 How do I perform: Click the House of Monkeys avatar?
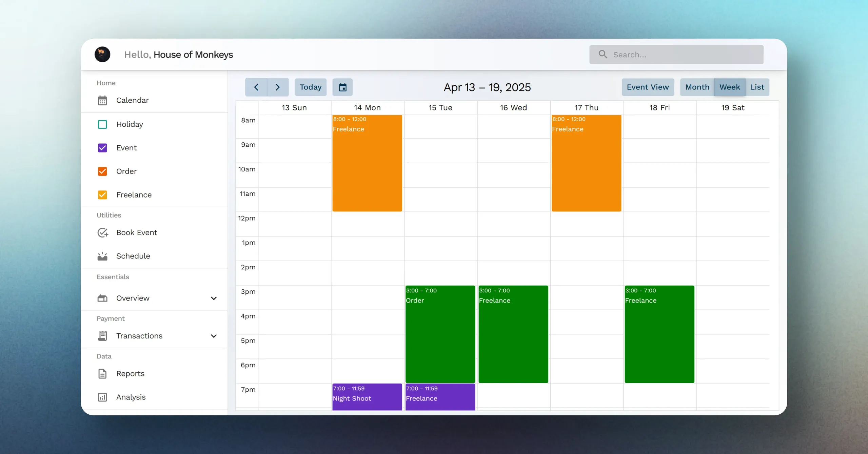[x=102, y=55]
